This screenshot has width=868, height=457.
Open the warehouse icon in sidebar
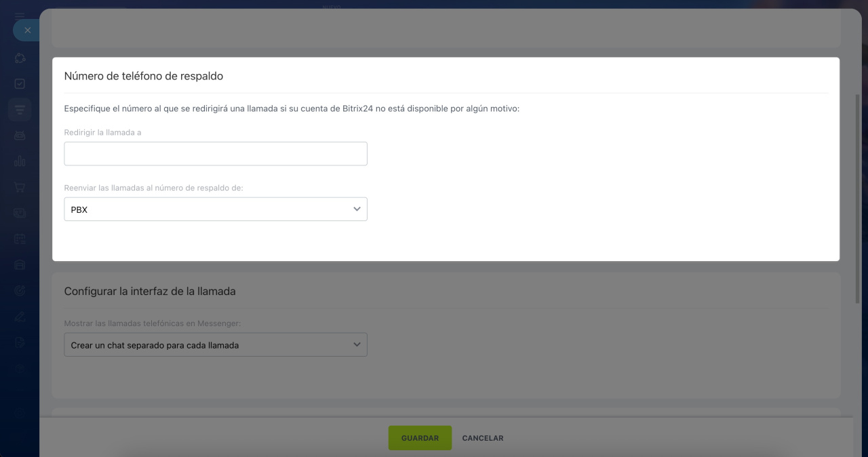pyautogui.click(x=20, y=264)
